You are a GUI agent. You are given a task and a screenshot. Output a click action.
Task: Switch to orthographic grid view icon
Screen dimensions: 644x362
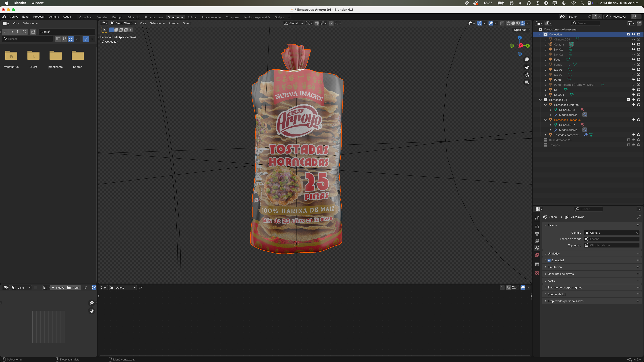(x=526, y=82)
